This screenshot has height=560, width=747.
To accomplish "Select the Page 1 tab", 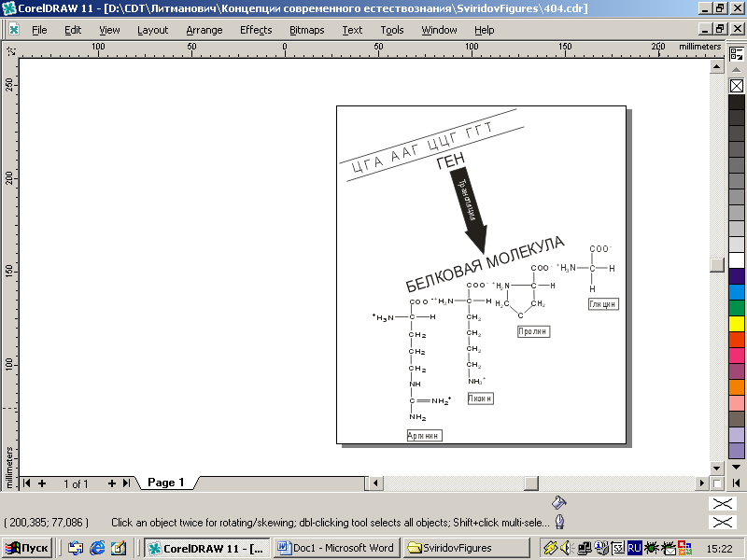I will pyautogui.click(x=166, y=483).
